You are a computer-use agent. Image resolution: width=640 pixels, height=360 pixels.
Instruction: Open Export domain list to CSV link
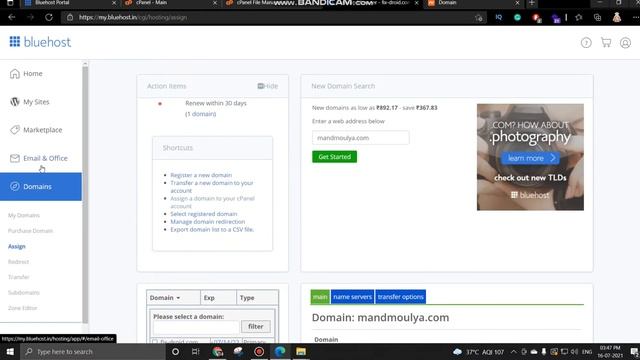[212, 229]
